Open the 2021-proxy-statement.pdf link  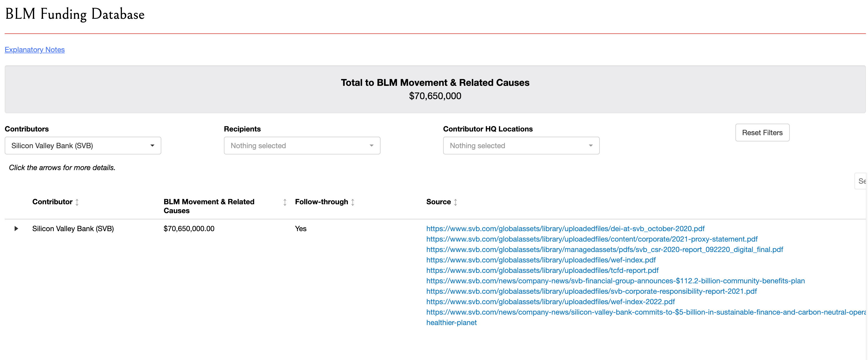tap(592, 239)
